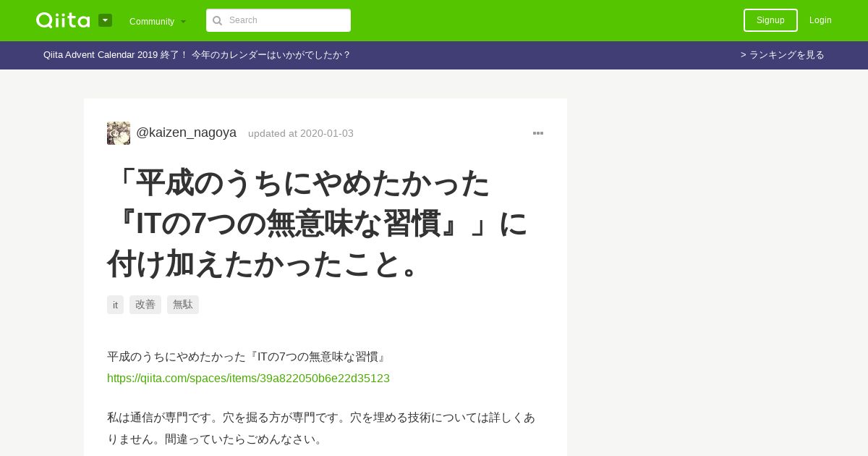The height and width of the screenshot is (456, 868).
Task: Open the Community menu
Action: (158, 21)
